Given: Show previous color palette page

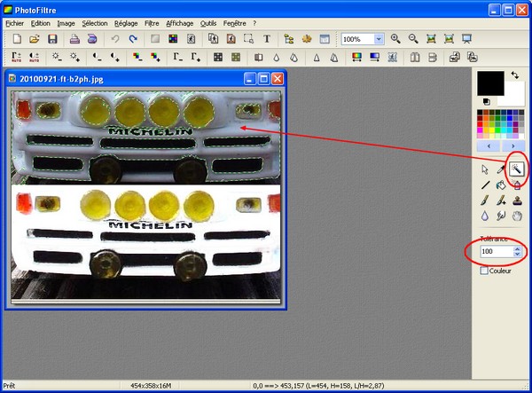Looking at the screenshot, I should click(x=489, y=145).
